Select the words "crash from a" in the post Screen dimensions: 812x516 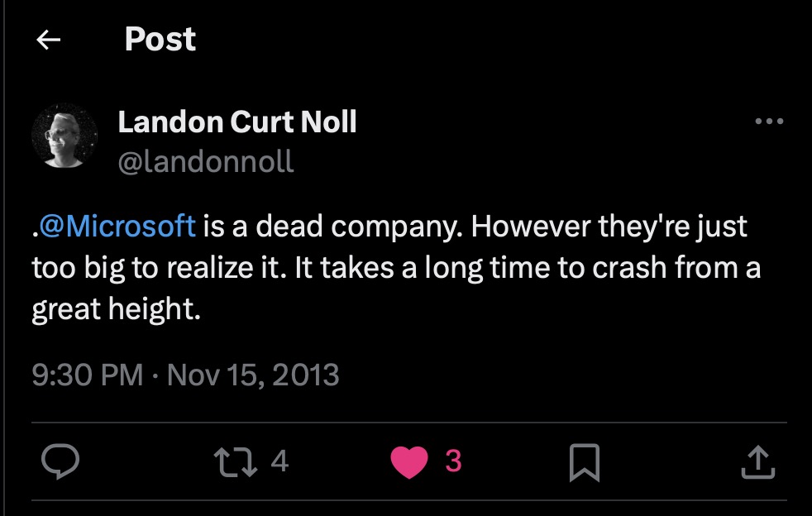point(676,268)
